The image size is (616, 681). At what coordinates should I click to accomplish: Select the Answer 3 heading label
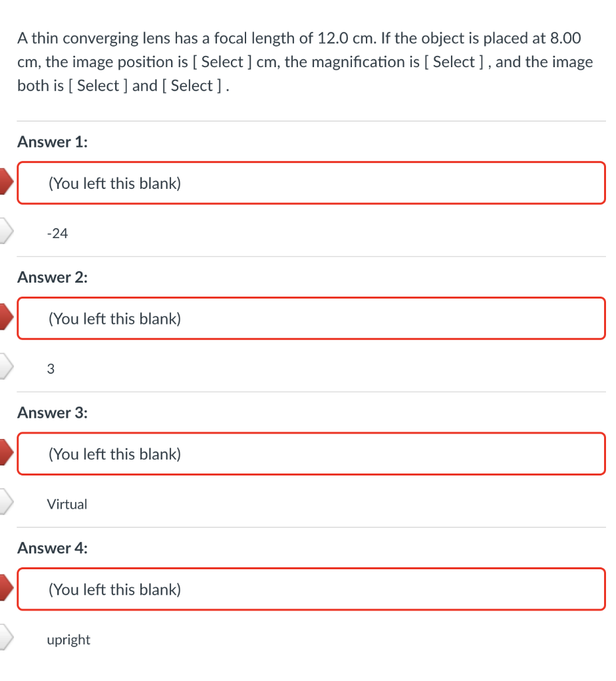52,412
